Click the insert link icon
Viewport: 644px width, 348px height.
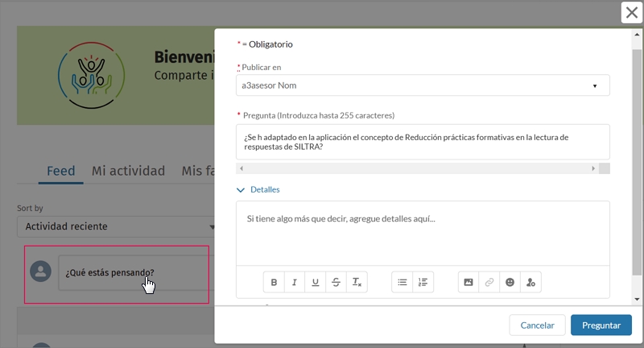pos(489,282)
